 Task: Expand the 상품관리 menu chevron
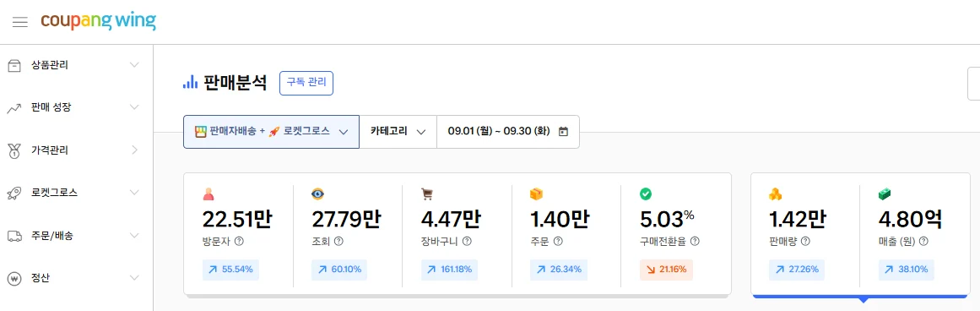(133, 65)
